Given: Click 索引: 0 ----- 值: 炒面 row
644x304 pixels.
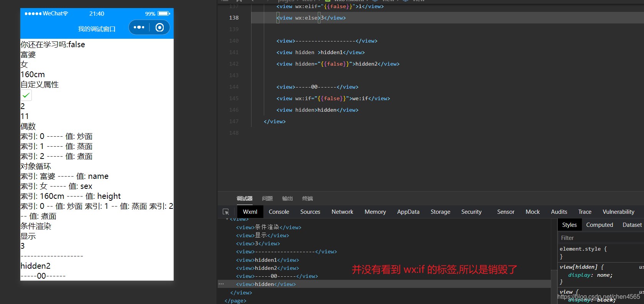Looking at the screenshot, I should click(56, 136).
